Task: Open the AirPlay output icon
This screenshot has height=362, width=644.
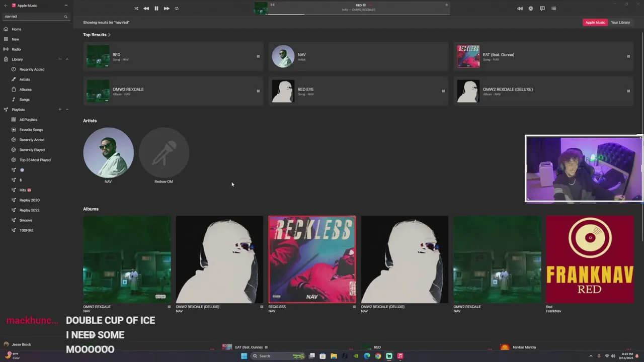Action: click(531, 9)
